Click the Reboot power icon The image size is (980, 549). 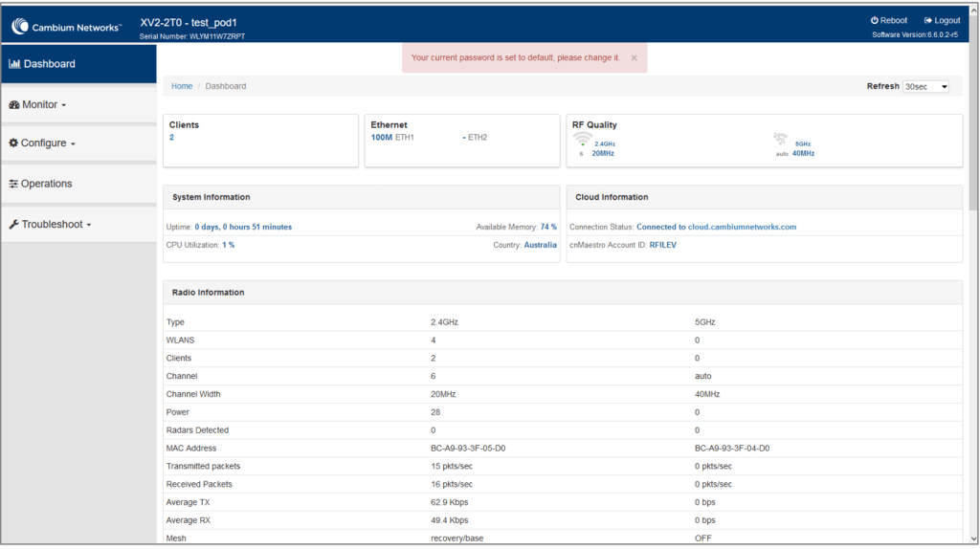[875, 20]
